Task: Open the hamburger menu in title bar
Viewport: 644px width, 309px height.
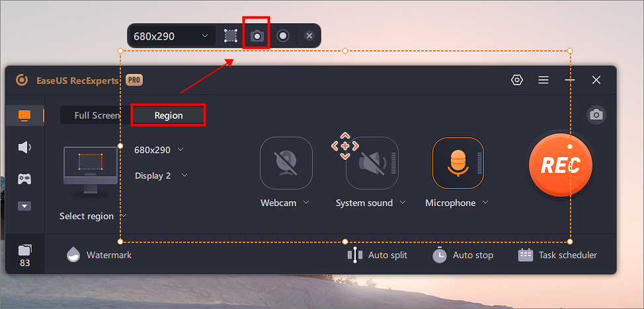Action: [x=543, y=80]
